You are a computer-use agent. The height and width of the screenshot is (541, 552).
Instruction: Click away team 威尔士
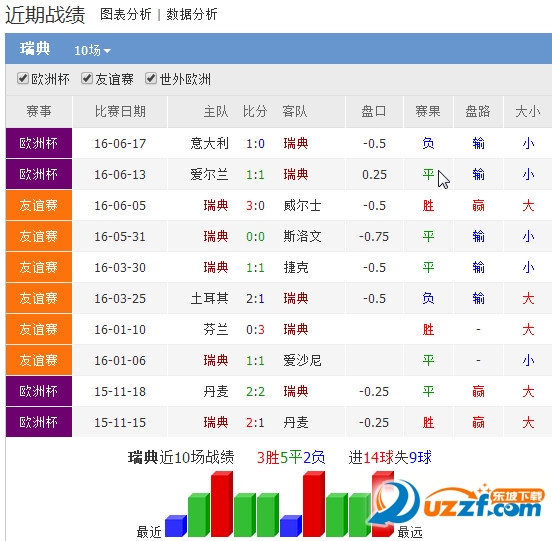point(302,205)
